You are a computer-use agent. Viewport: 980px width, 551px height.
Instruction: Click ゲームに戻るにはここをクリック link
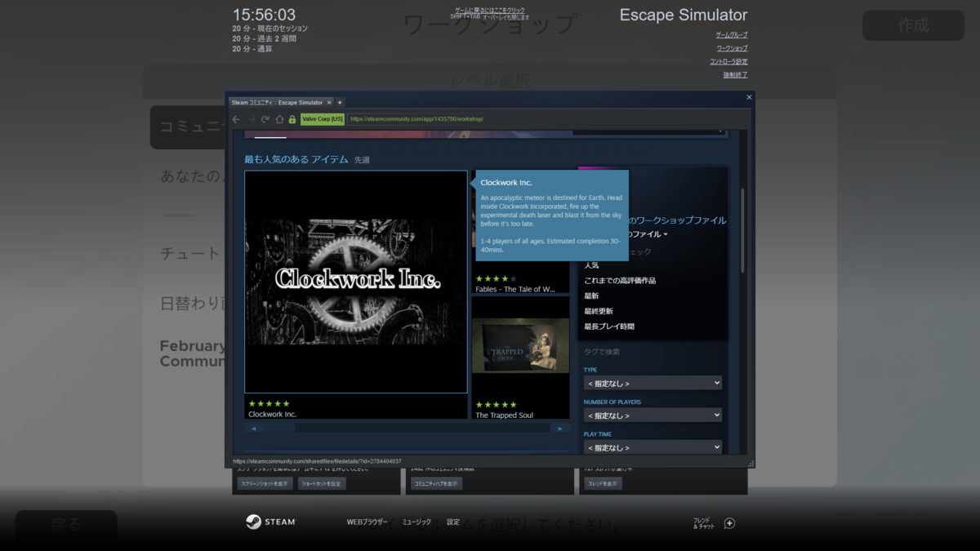(490, 11)
